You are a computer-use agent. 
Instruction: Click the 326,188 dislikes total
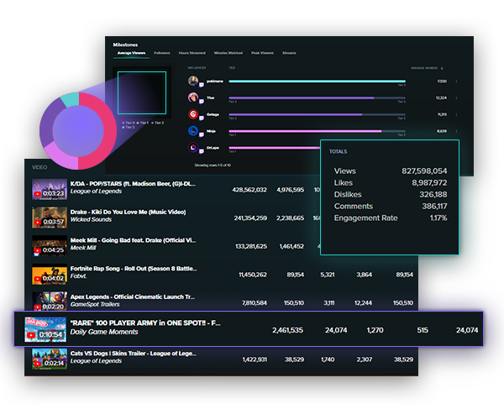433,195
